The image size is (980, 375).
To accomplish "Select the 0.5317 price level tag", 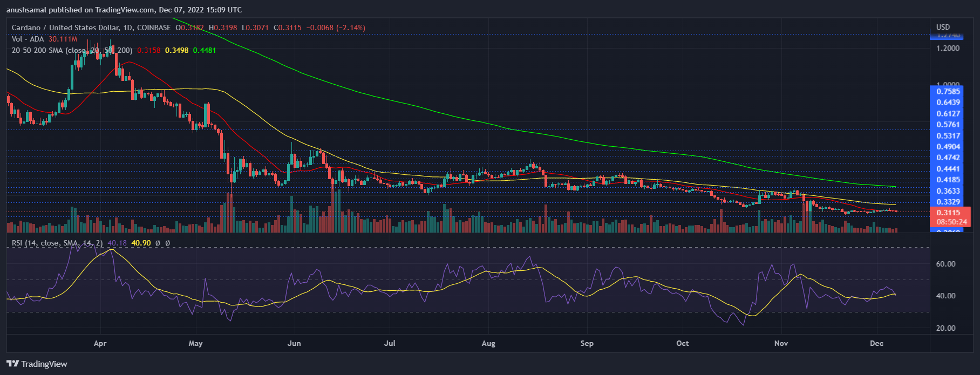I will [948, 135].
